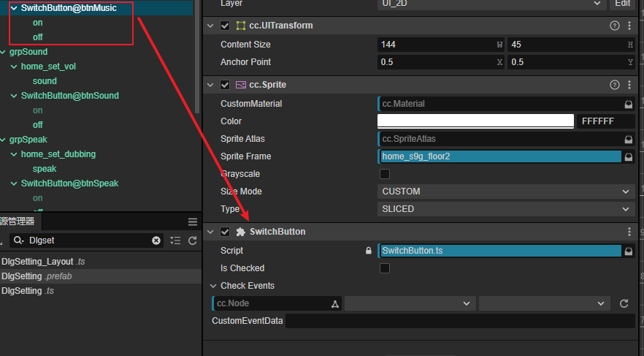
Task: Open the Layer UI_2D dropdown
Action: tap(491, 4)
